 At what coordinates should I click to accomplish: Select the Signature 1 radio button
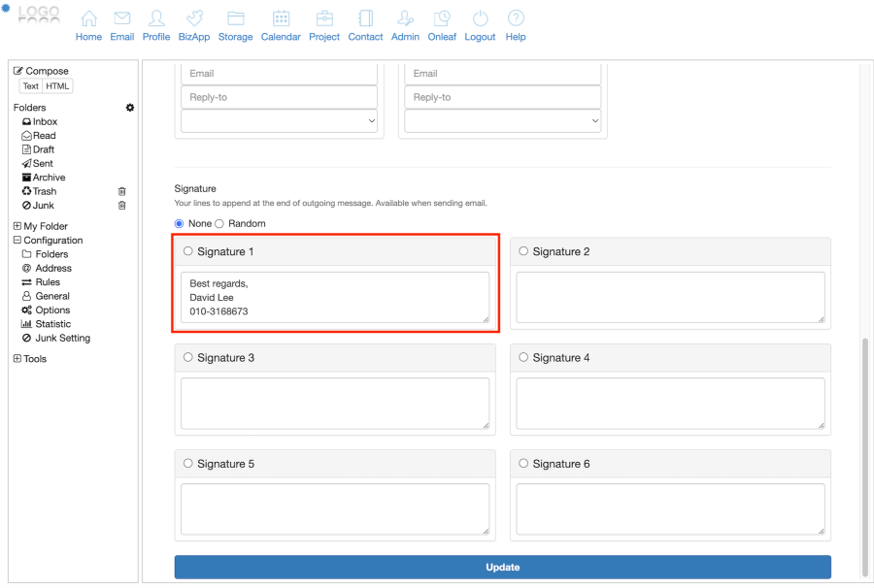click(188, 251)
